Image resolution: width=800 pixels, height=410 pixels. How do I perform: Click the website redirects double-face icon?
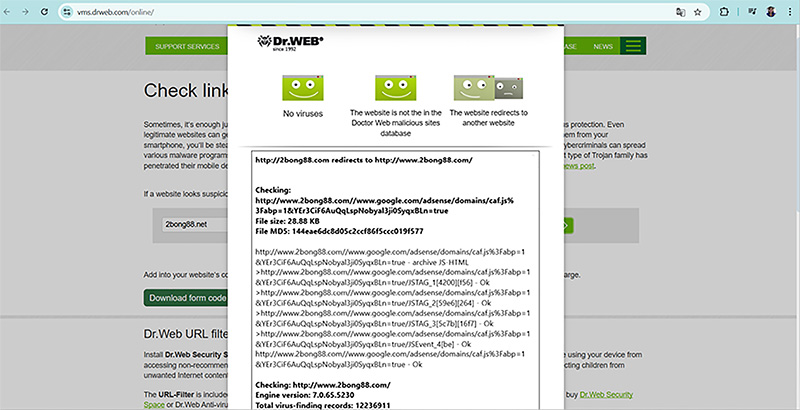(488, 88)
